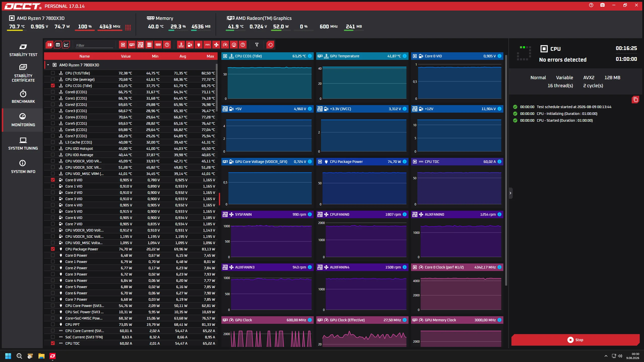Toggle the temperature sensor filter icon

[x=181, y=45]
